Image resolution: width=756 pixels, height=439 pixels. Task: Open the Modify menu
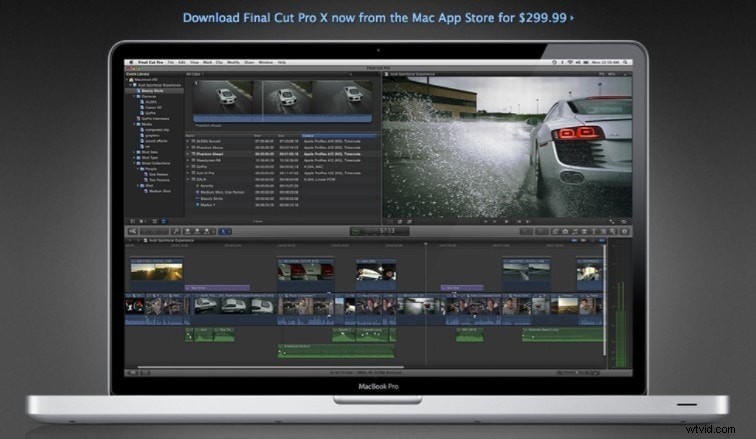(233, 63)
